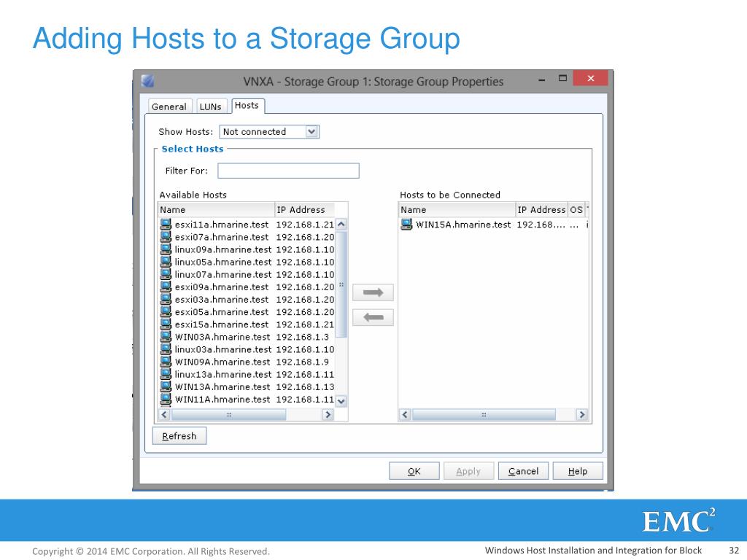Click the Available Hosts scroll-up arrow
Image resolution: width=747 pixels, height=560 pixels.
coord(341,224)
